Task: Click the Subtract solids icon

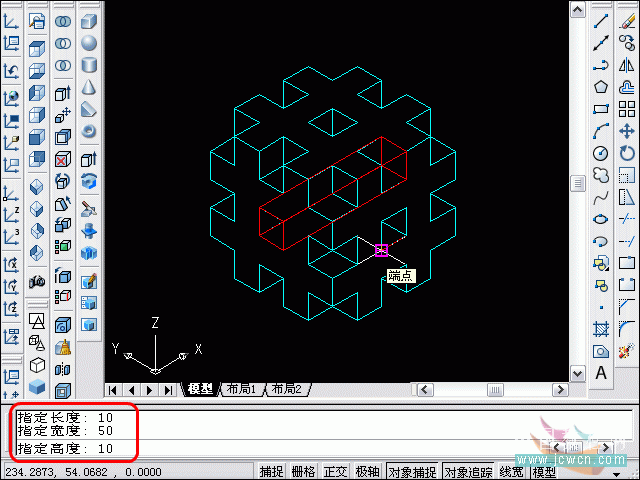Action: [63, 43]
